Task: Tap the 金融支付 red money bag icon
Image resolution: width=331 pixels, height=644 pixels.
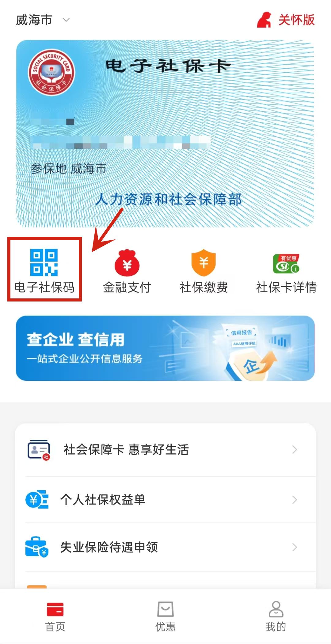Action: (x=127, y=263)
